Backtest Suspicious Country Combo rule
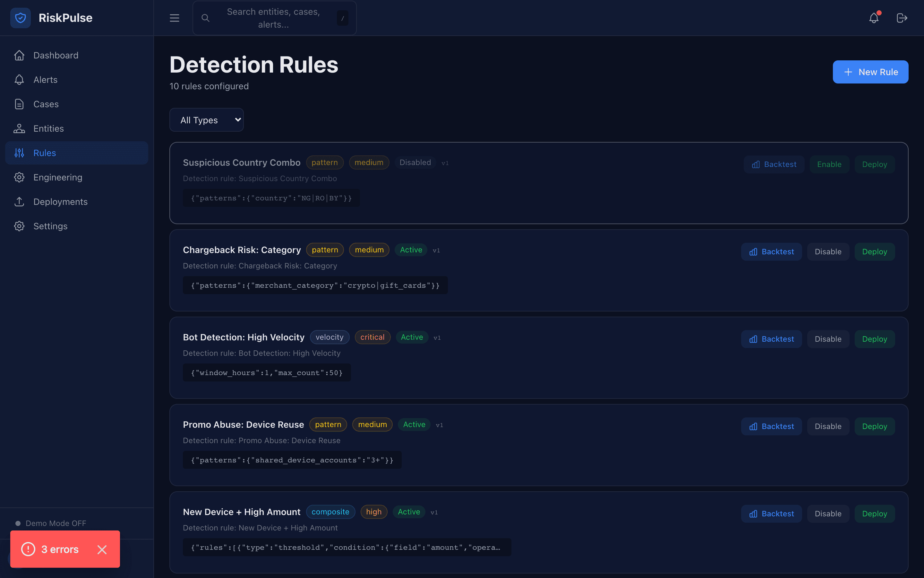The height and width of the screenshot is (578, 924). (x=774, y=164)
